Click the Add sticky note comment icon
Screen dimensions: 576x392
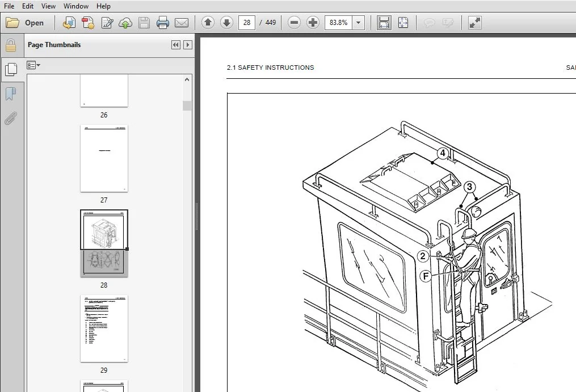[429, 23]
